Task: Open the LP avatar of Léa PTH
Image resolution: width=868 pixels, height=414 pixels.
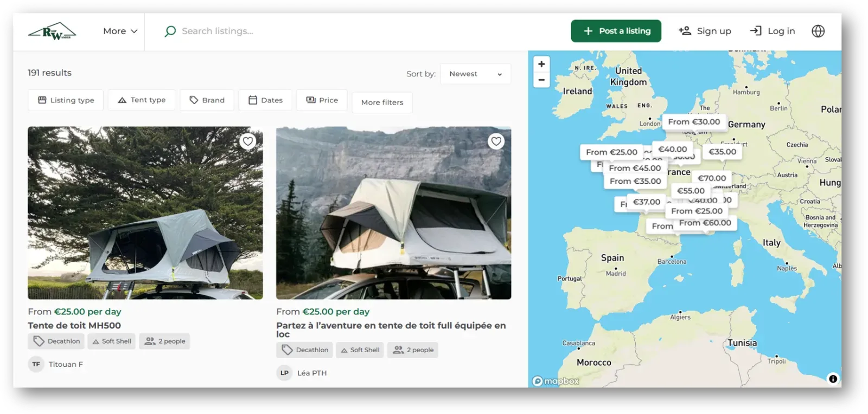Action: point(284,373)
